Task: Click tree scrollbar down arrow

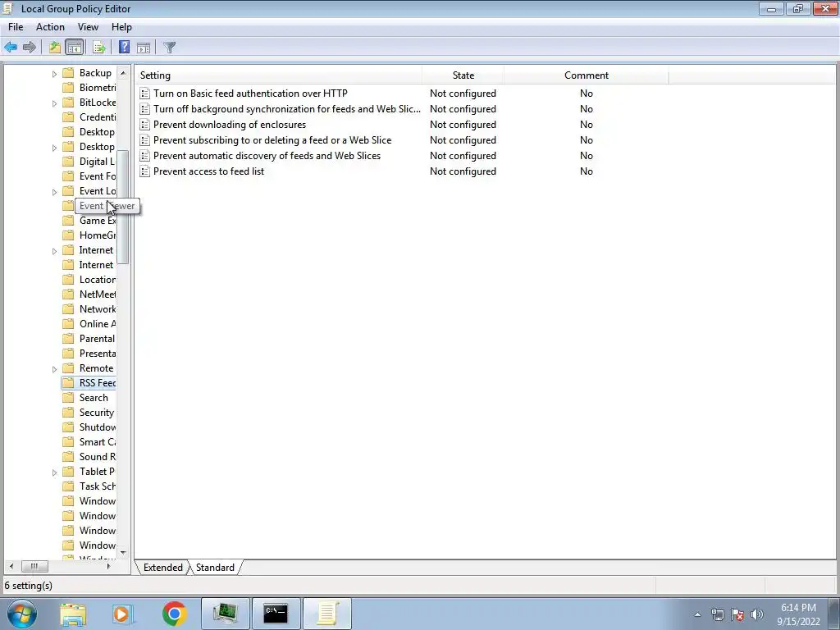Action: [x=123, y=552]
